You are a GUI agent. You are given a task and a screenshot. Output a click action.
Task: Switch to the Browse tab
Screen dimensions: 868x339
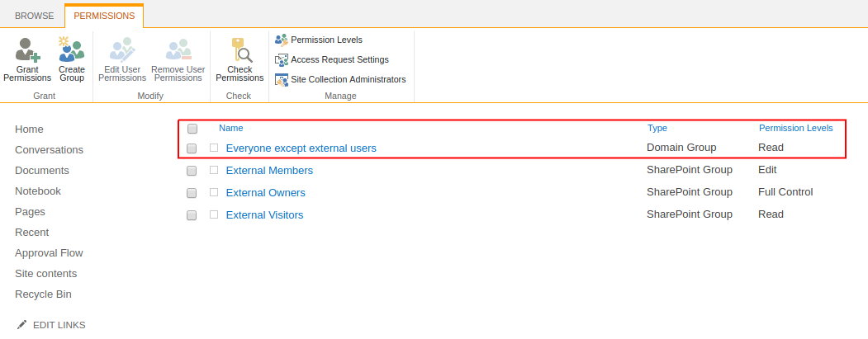click(34, 16)
